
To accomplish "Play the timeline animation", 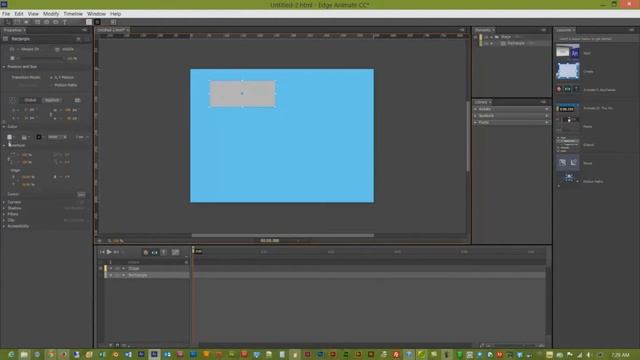I will tap(109, 252).
